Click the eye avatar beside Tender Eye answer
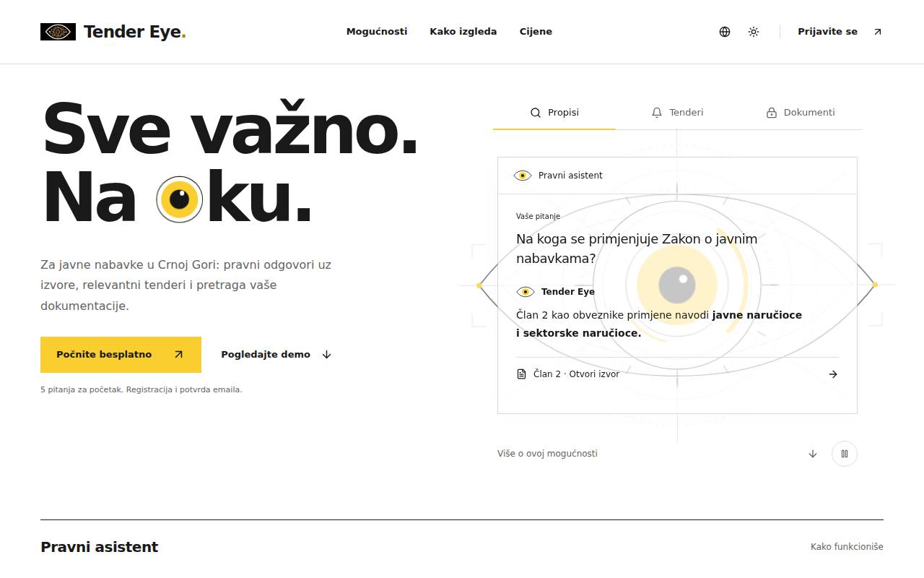Viewport: 924px width, 578px height. (x=526, y=292)
